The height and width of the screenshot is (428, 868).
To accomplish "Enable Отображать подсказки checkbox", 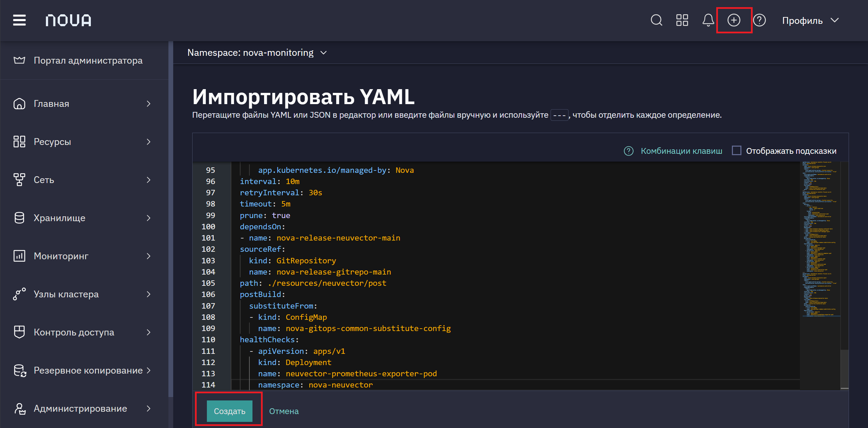I will 736,150.
